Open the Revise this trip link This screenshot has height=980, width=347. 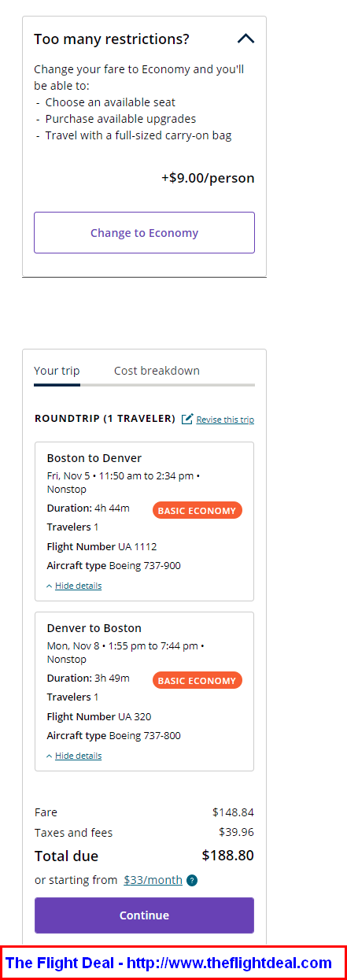225,420
